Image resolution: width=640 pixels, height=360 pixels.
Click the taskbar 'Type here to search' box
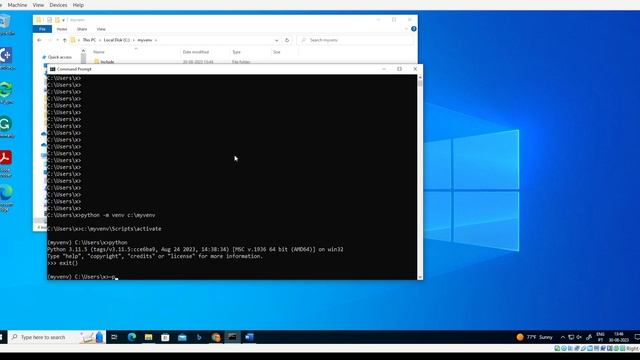tap(57, 337)
